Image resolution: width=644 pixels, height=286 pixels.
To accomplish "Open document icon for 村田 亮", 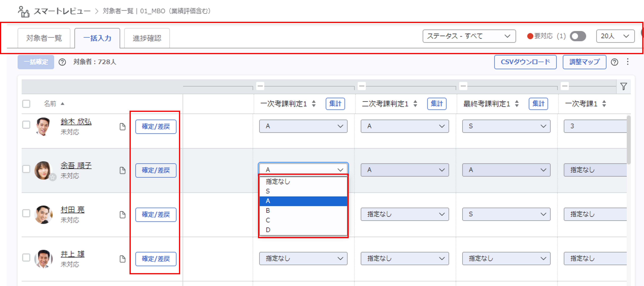I will (x=122, y=215).
